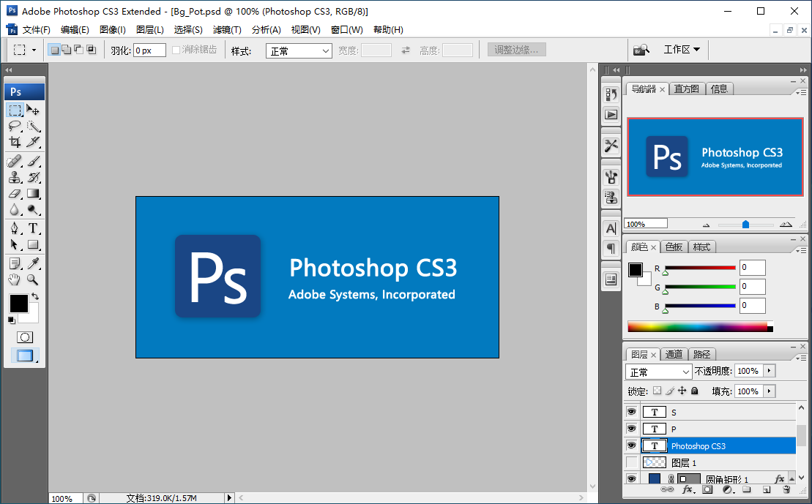Switch to the 通道 channels tab

click(674, 353)
